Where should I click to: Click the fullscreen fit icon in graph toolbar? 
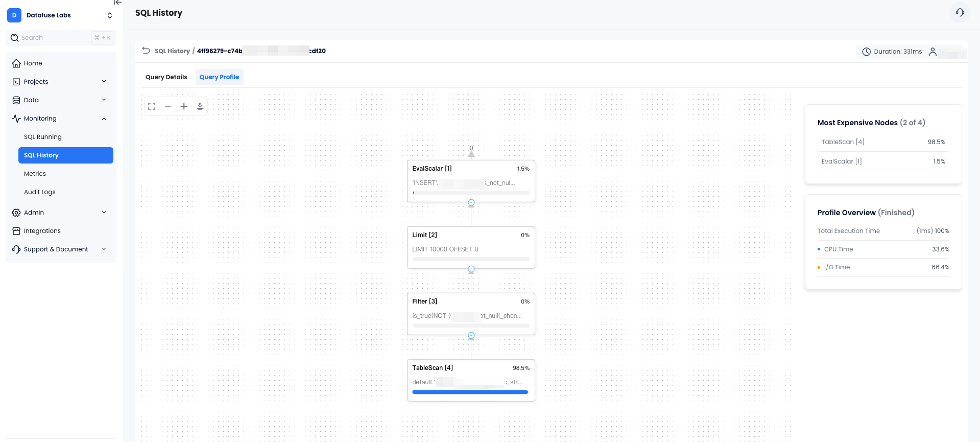tap(152, 106)
